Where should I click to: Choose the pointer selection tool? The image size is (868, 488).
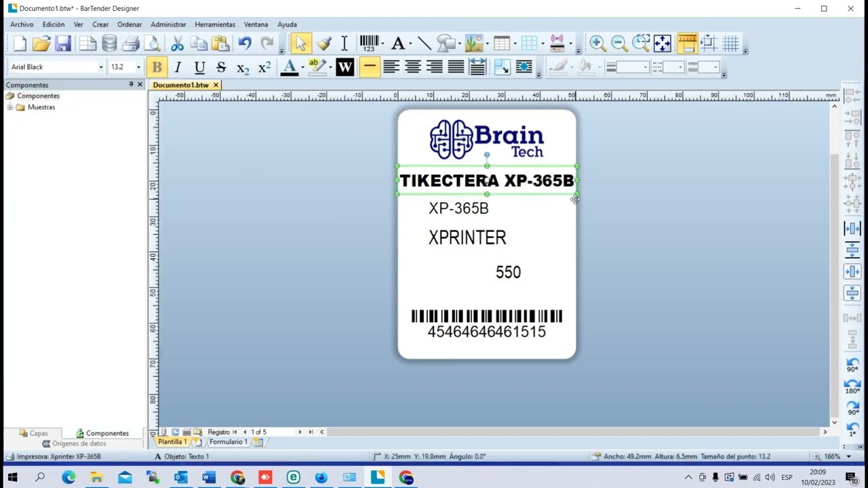pyautogui.click(x=300, y=44)
